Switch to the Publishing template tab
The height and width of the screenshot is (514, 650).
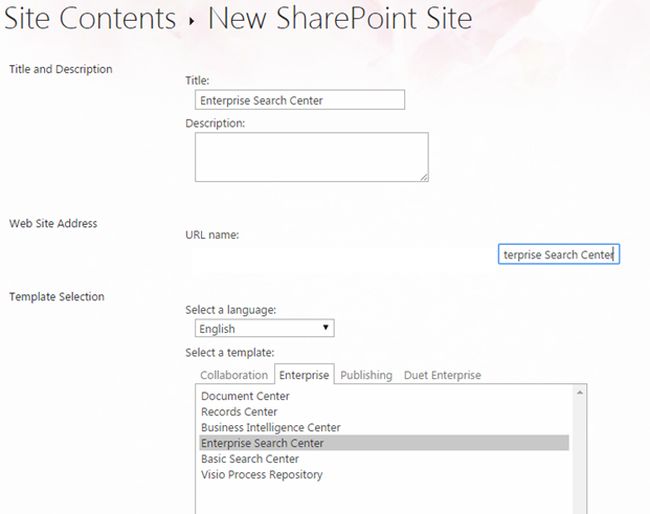[366, 375]
